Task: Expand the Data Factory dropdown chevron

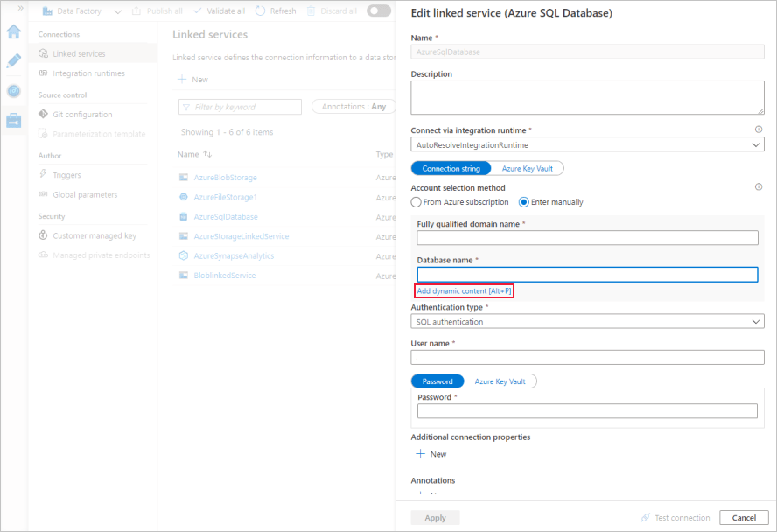Action: coord(117,11)
